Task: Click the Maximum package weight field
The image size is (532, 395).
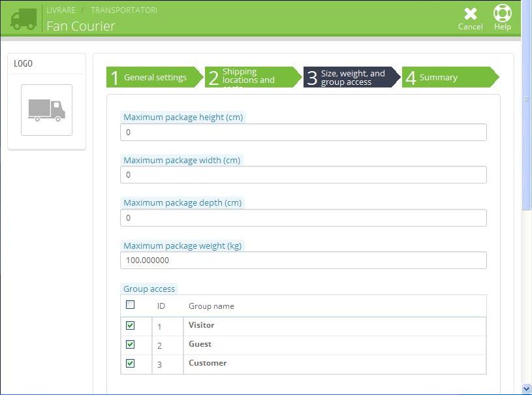Action: 304,261
